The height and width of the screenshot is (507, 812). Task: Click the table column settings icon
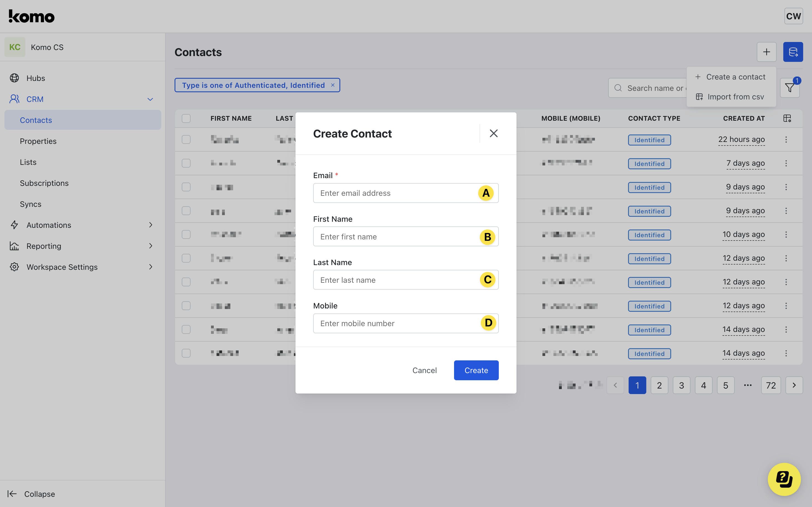[787, 118]
